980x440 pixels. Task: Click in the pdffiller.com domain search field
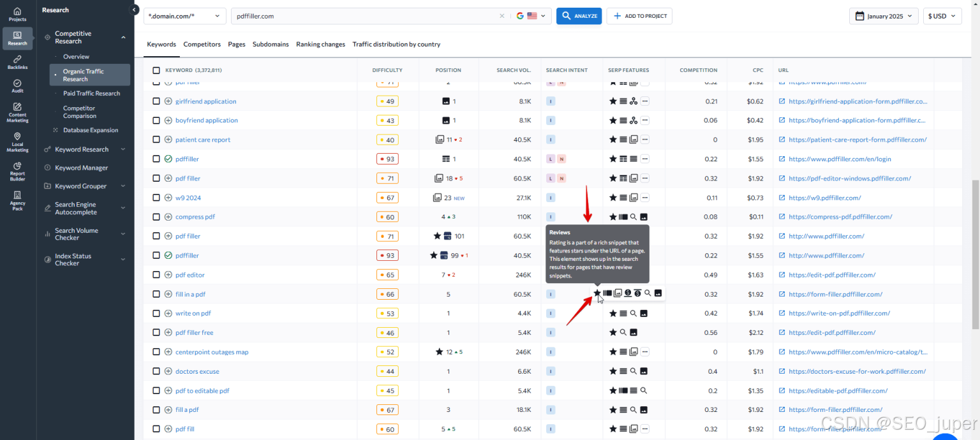coord(366,16)
